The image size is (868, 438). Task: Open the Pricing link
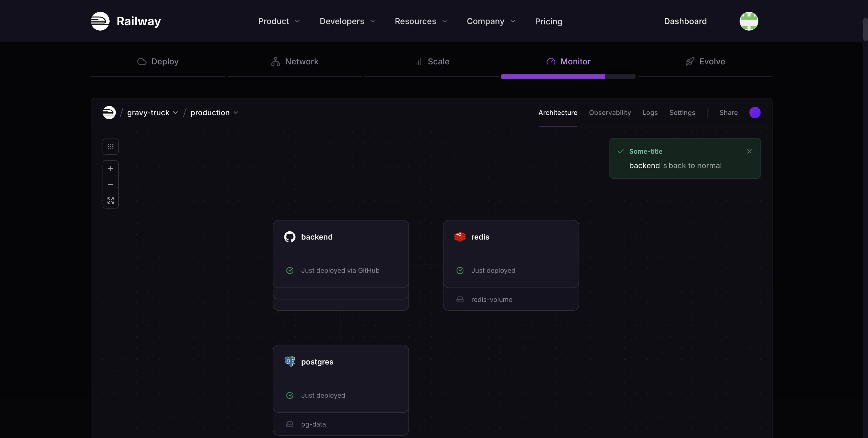[549, 21]
